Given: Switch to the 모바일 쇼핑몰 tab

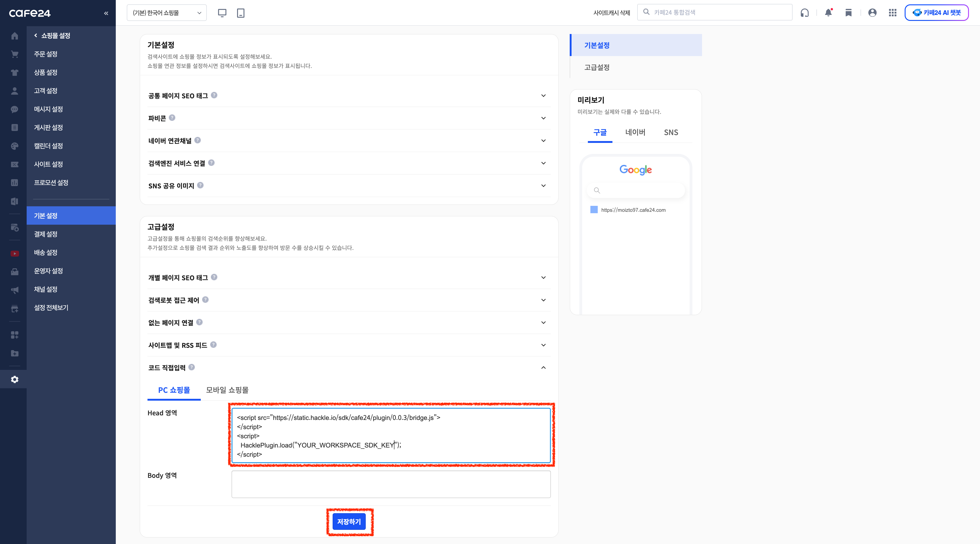Looking at the screenshot, I should tap(227, 390).
